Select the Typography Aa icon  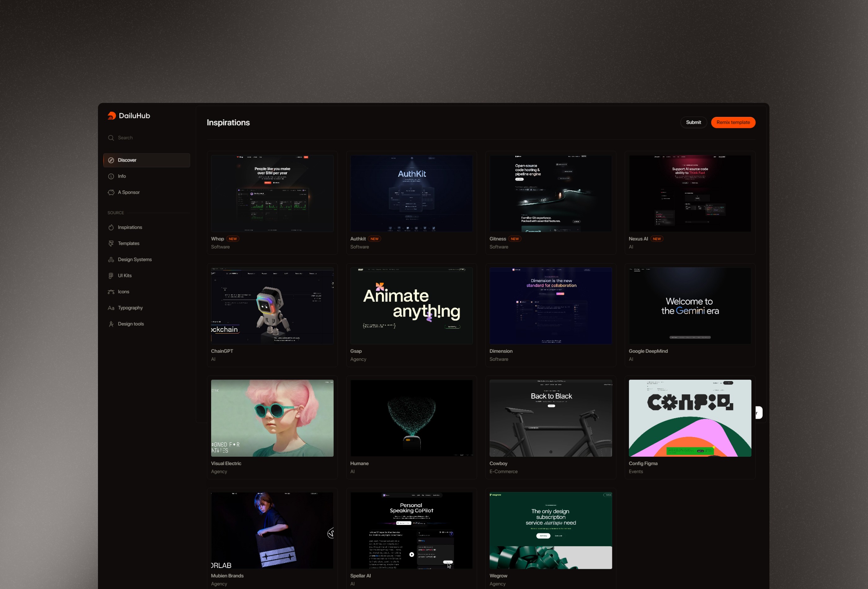[111, 308]
